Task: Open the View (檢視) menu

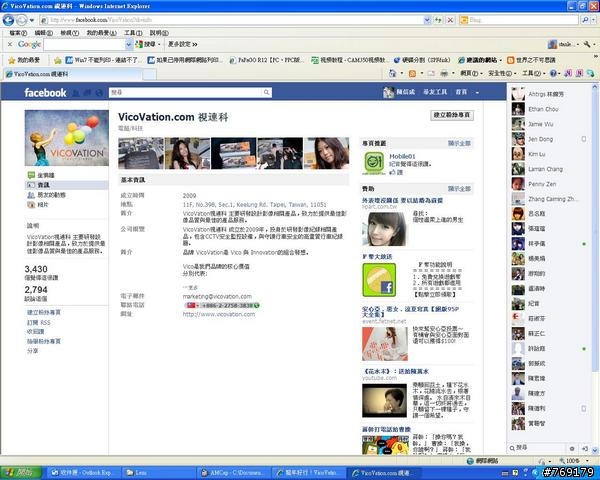Action: coord(69,33)
